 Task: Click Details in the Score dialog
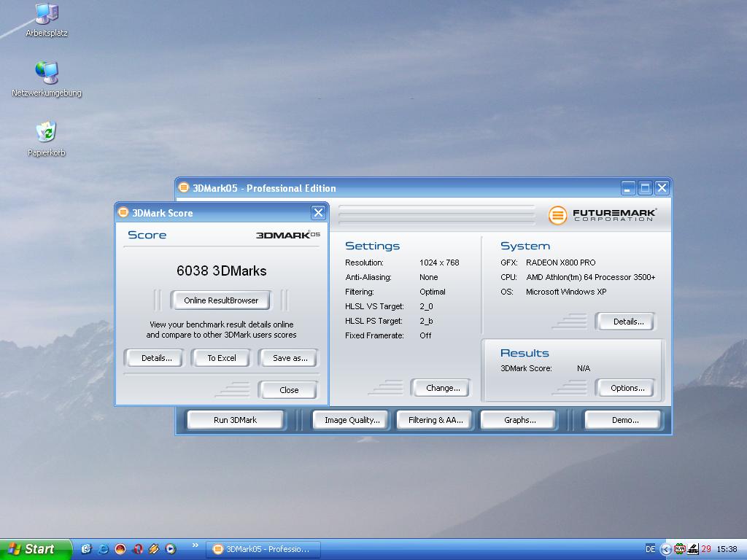pyautogui.click(x=156, y=358)
